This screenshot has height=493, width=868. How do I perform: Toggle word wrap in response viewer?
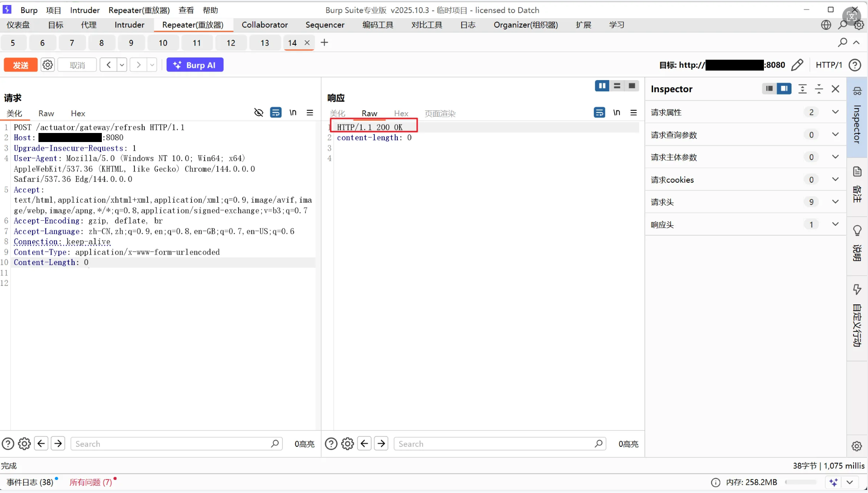tap(600, 113)
